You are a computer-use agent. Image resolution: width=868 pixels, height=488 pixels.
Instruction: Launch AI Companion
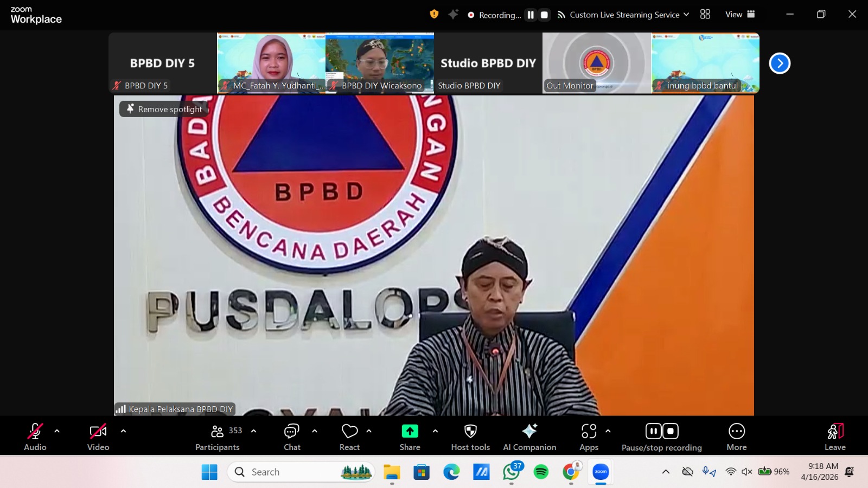tap(529, 436)
